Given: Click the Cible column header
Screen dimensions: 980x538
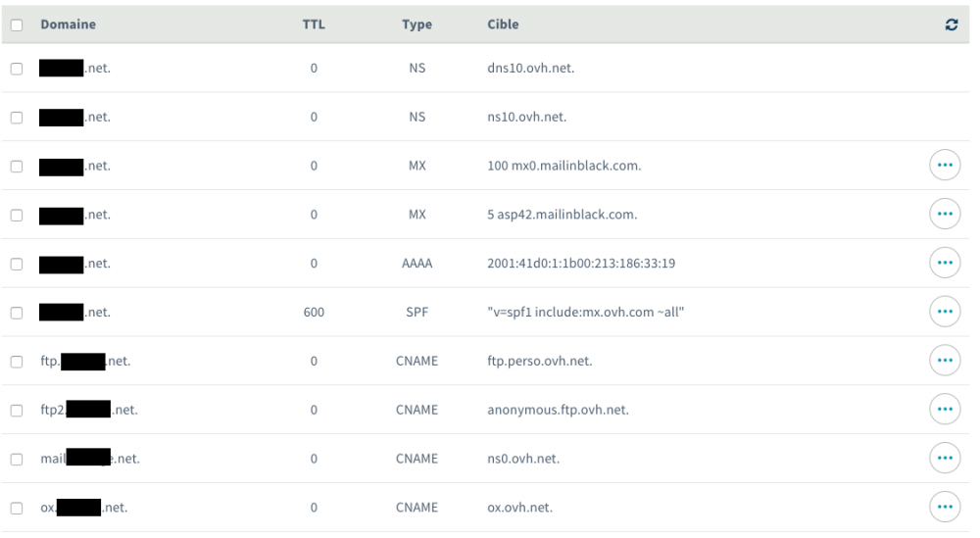Looking at the screenshot, I should pos(503,24).
